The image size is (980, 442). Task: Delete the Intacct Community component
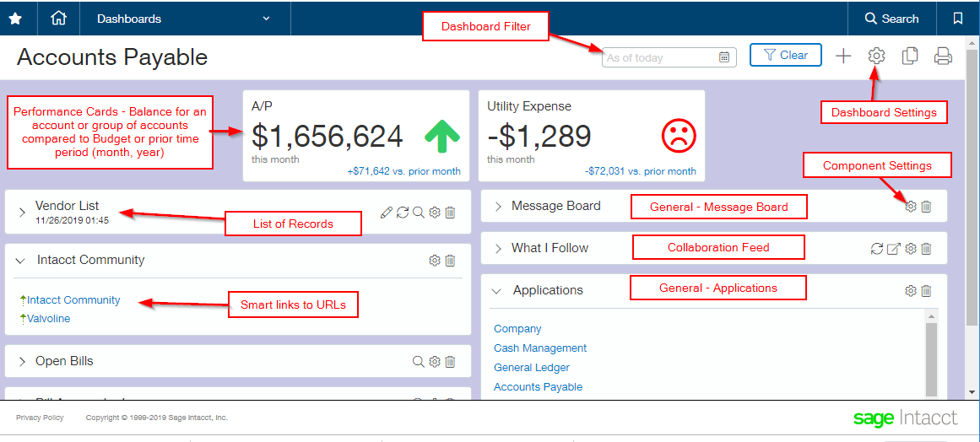pos(450,261)
